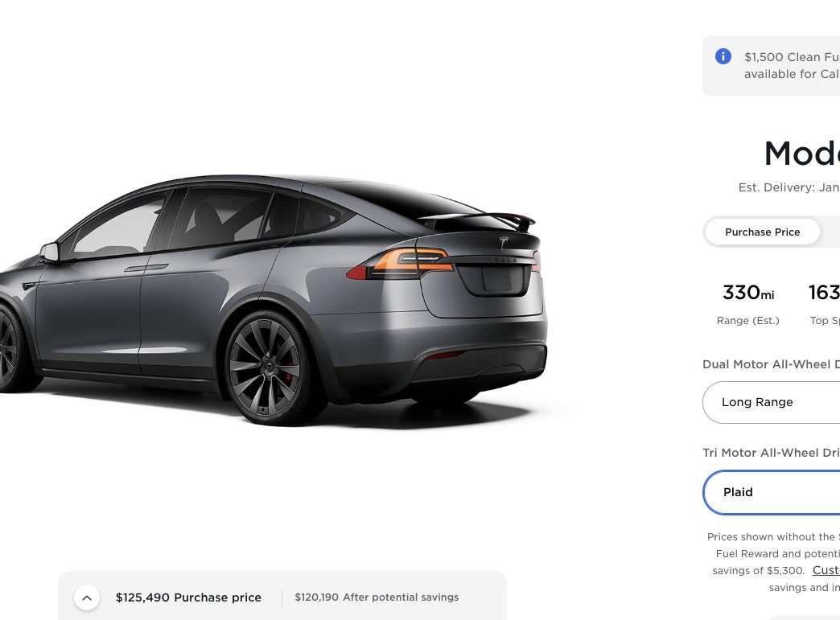840x620 pixels.
Task: Click the rear wheel with red caliper
Action: tap(267, 367)
